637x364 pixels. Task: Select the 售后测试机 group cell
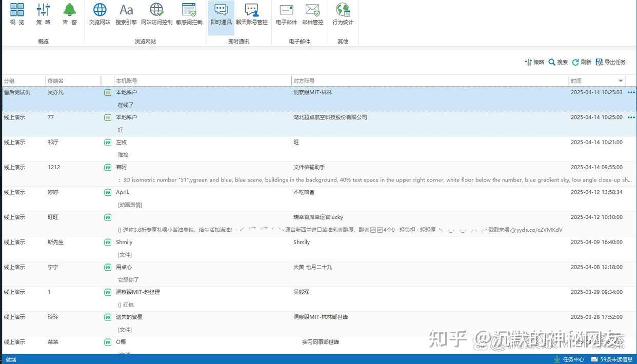[x=17, y=92]
